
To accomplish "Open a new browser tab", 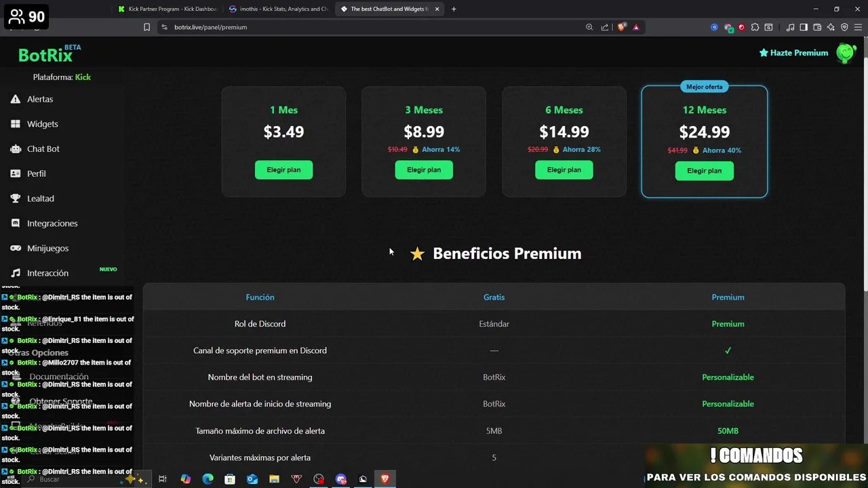I will click(x=454, y=9).
